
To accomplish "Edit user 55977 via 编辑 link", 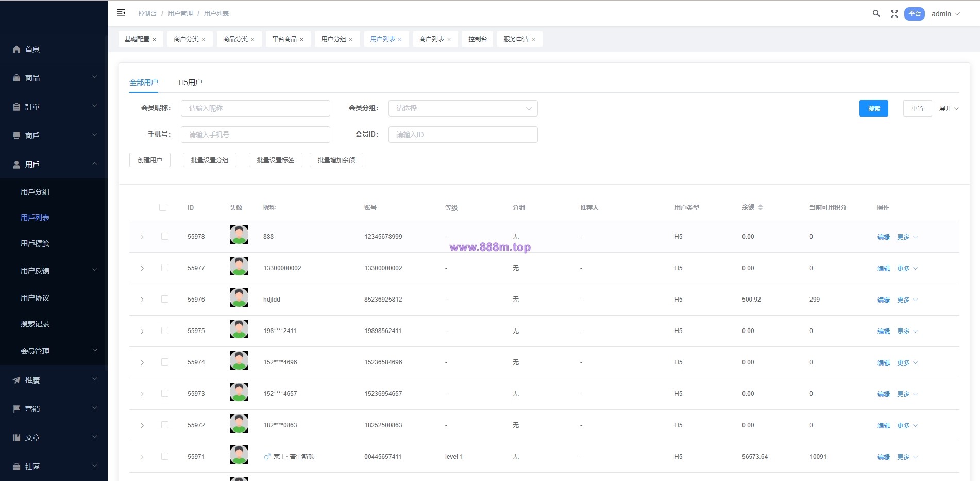I will coord(884,268).
